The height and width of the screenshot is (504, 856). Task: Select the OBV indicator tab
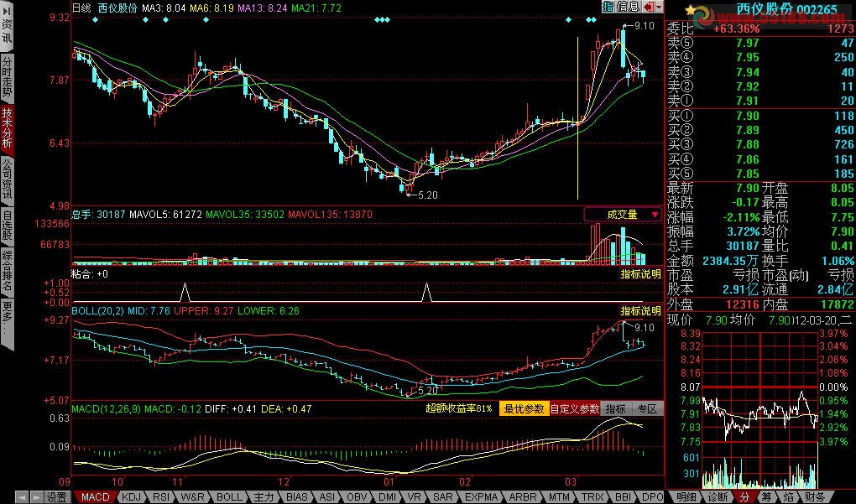357,497
